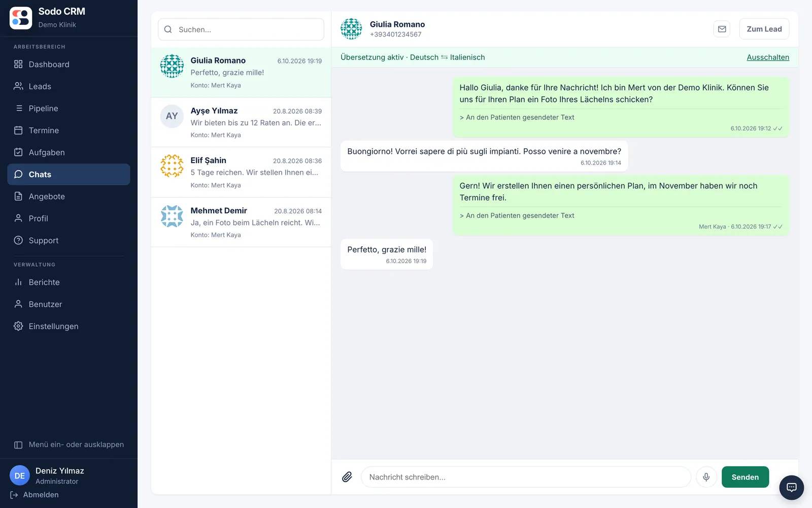Open the Mehmet Demir conversation

(x=241, y=223)
